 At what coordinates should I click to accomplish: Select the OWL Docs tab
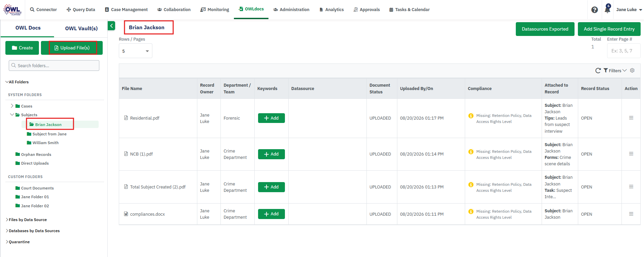(28, 28)
